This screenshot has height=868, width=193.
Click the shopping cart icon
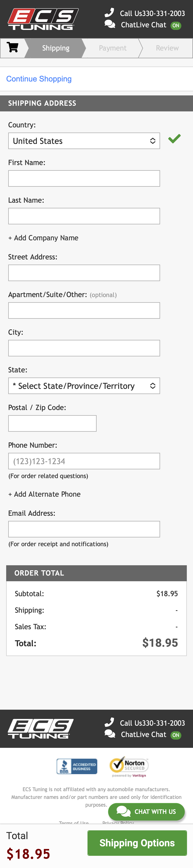[x=13, y=47]
